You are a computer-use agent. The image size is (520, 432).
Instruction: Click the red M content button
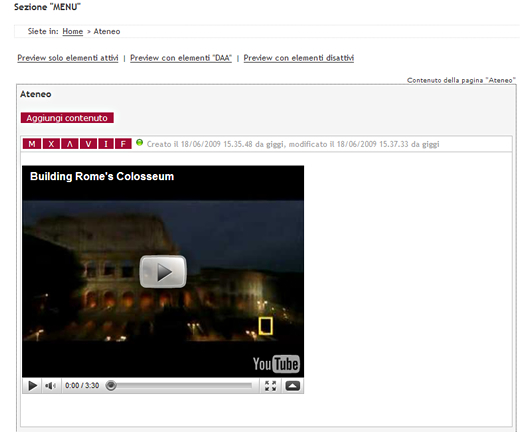coord(32,144)
